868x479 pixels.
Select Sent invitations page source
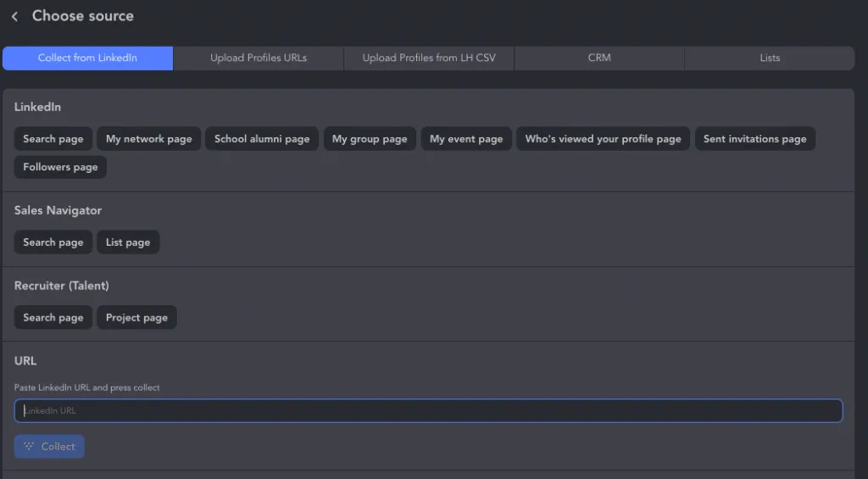755,139
